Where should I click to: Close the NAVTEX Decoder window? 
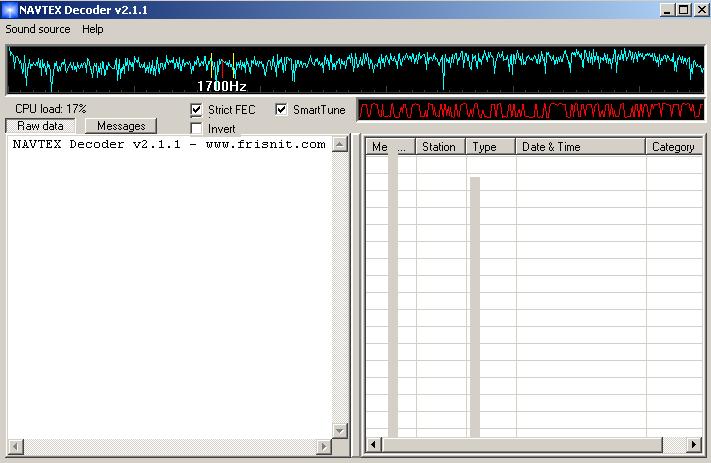(x=701, y=10)
